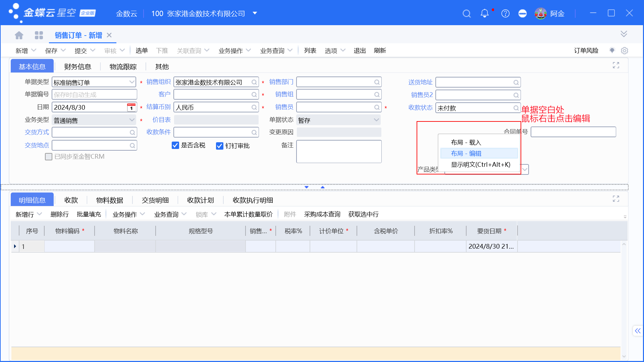
Task: Open the application grid menu icon
Action: click(39, 35)
